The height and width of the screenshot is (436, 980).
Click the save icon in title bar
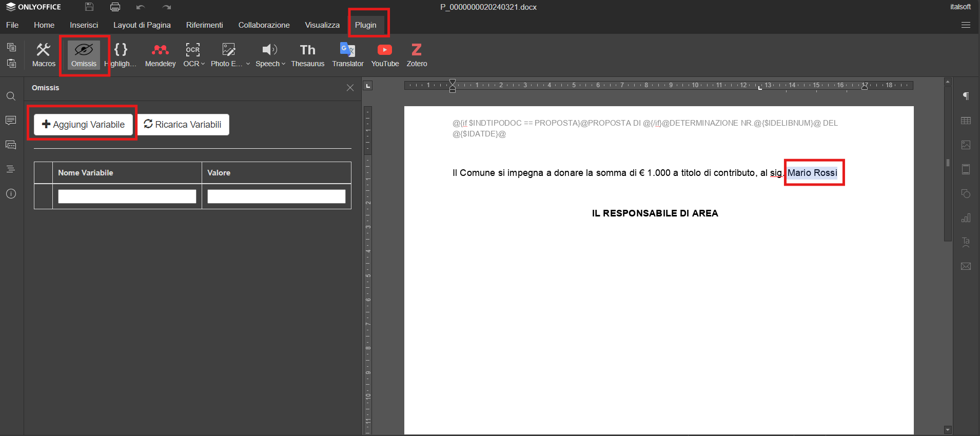point(89,7)
